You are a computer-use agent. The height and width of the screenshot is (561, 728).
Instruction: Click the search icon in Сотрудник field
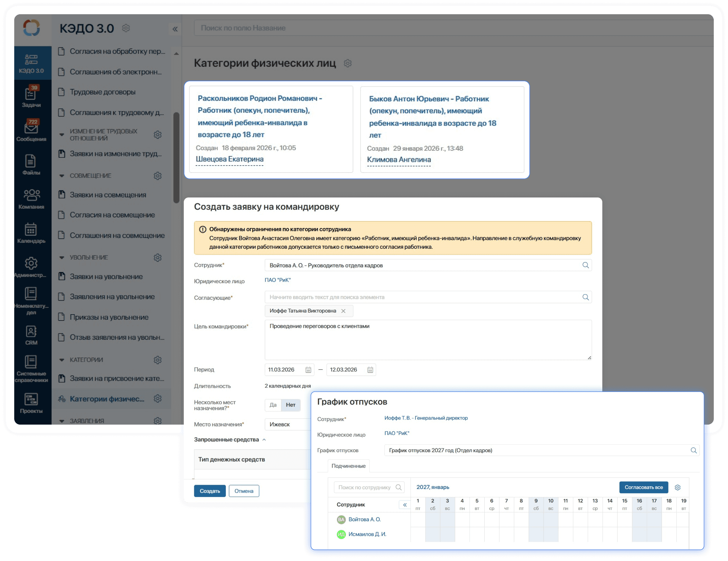coord(585,265)
